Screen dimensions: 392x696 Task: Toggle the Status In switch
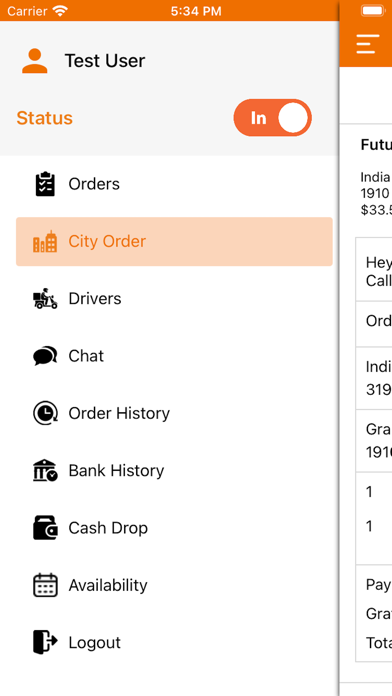[273, 118]
